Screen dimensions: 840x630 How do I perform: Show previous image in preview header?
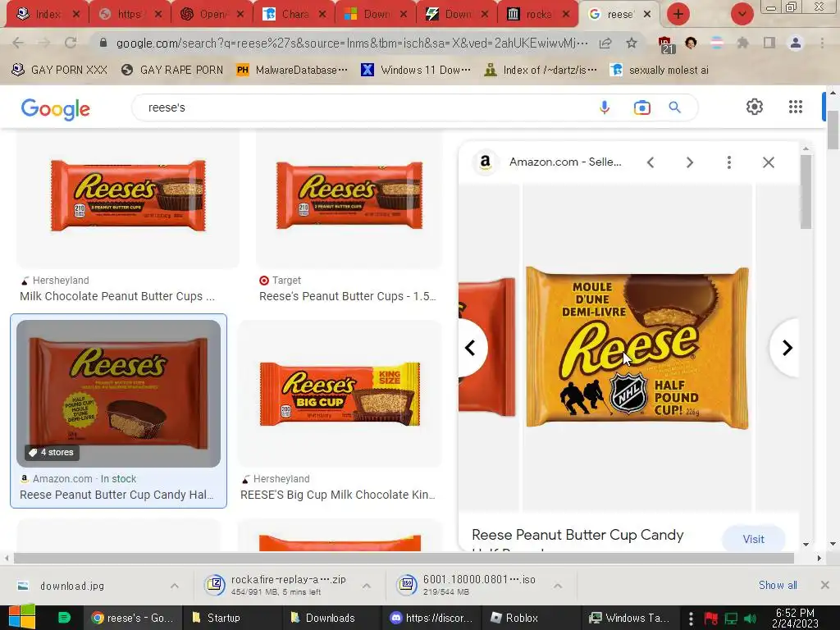pos(651,162)
